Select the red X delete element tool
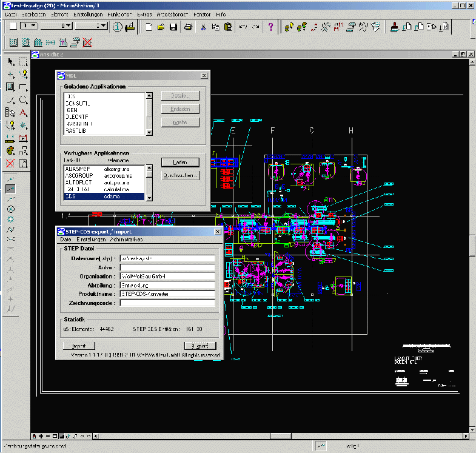 click(10, 163)
